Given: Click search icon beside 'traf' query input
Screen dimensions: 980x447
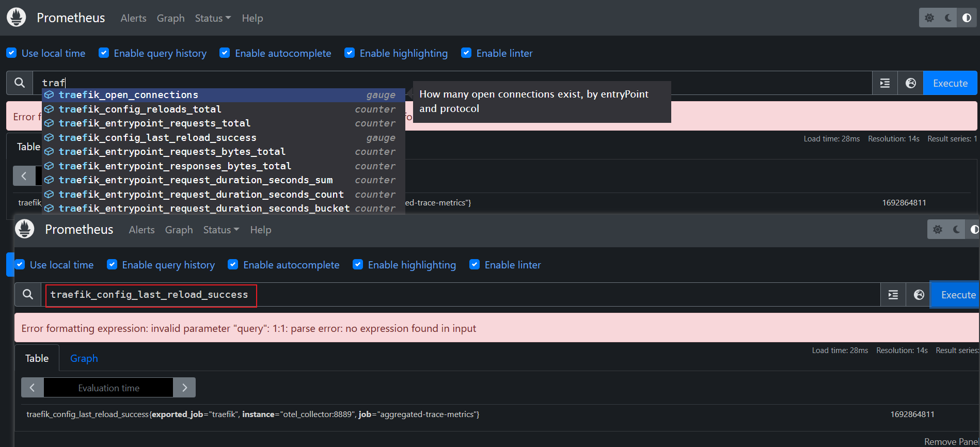Looking at the screenshot, I should pyautogui.click(x=20, y=83).
